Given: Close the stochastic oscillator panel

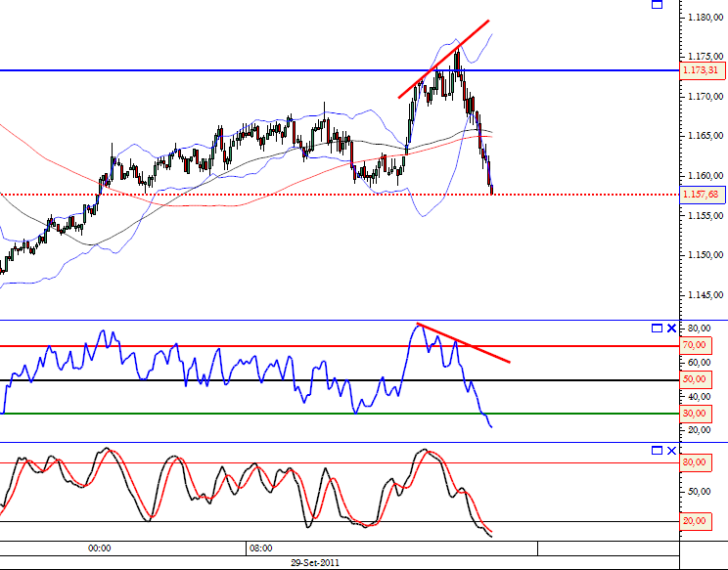Looking at the screenshot, I should tap(671, 451).
